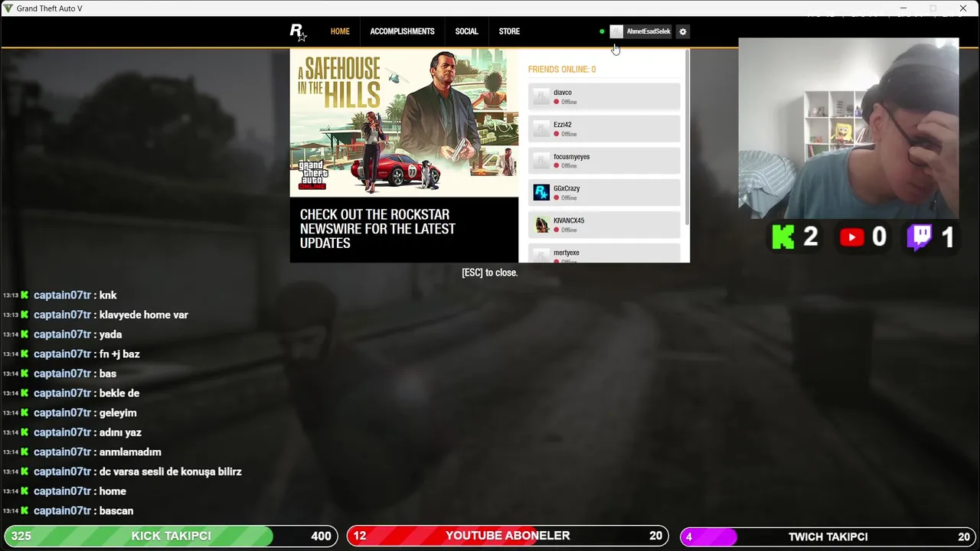
Task: Click the YouTube logo in overlay counter
Action: (x=851, y=237)
